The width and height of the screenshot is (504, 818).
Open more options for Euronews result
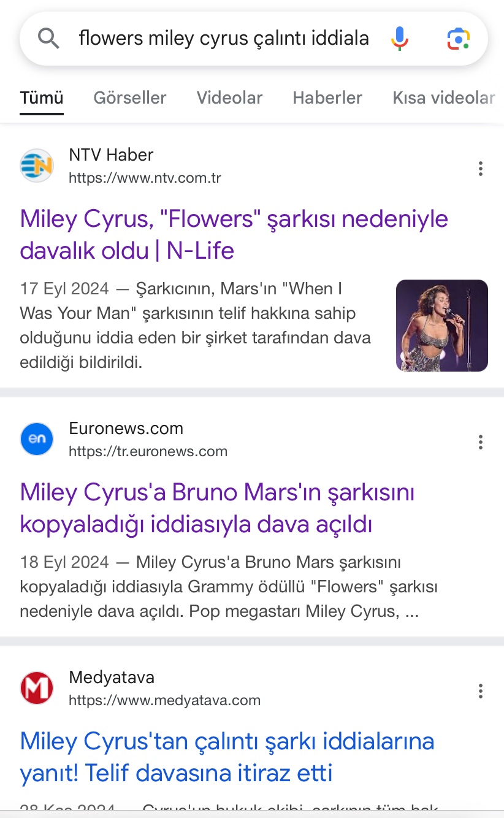480,441
